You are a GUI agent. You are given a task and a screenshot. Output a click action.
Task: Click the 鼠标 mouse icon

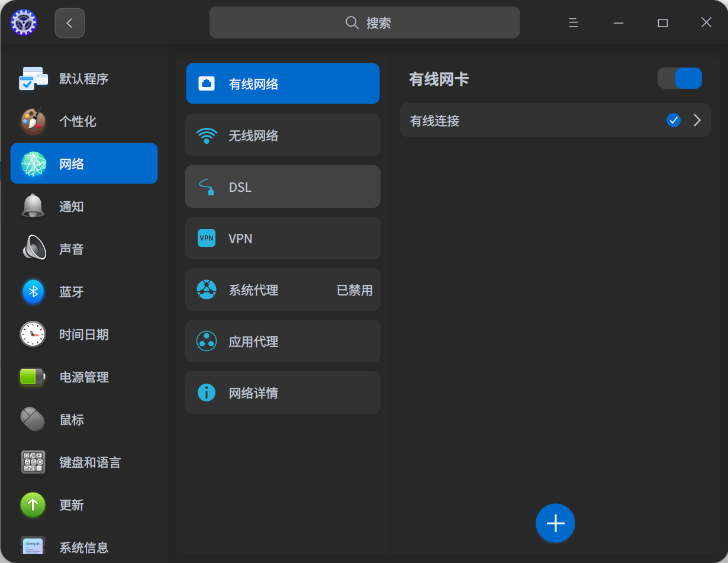tap(33, 420)
